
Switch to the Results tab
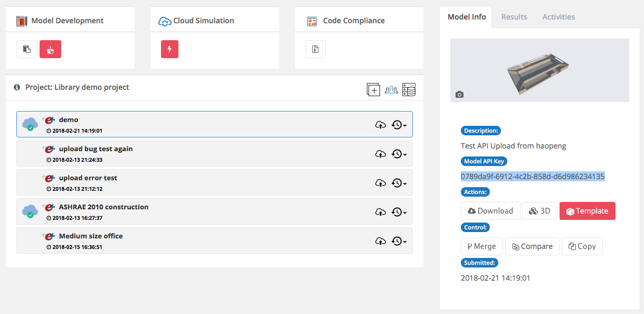tap(514, 17)
